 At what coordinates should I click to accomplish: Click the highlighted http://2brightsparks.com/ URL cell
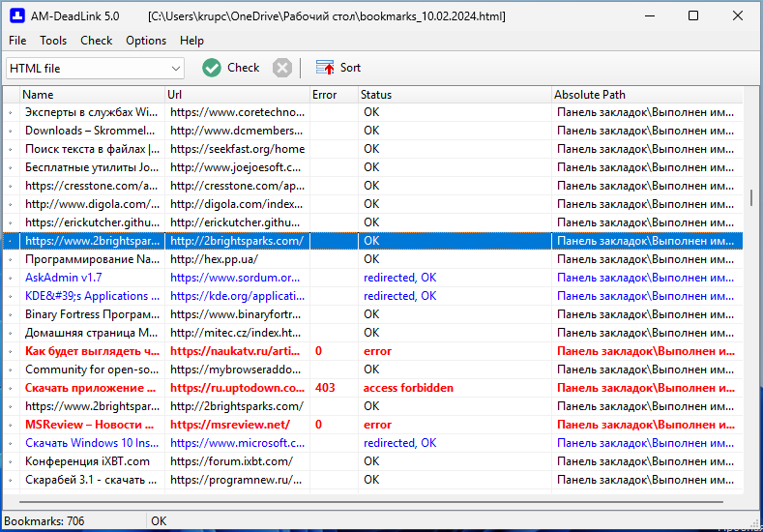(x=237, y=241)
